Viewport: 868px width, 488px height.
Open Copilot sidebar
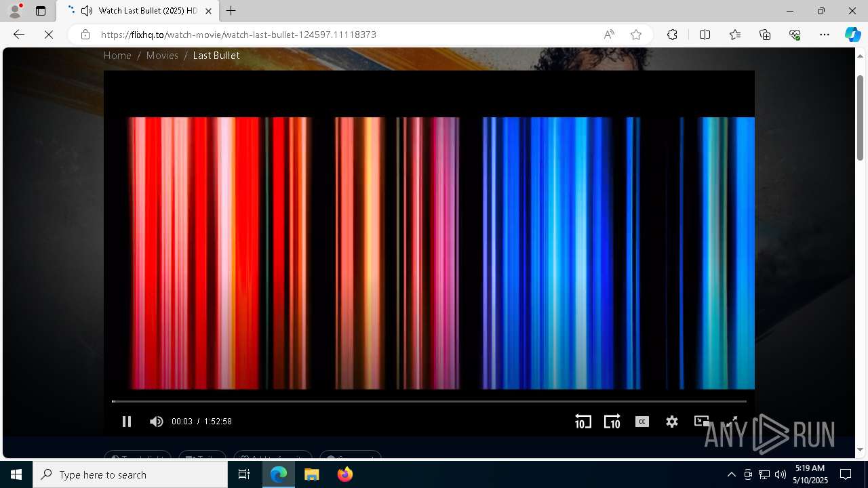coord(852,35)
